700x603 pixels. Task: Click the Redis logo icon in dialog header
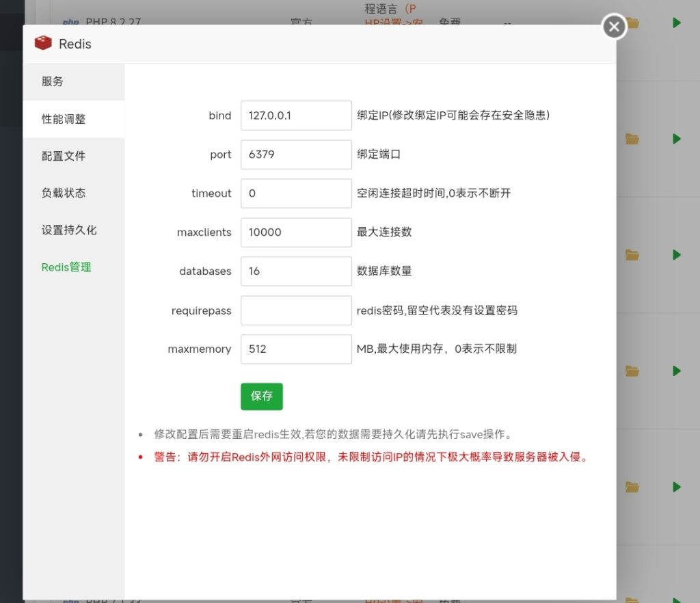tap(43, 42)
